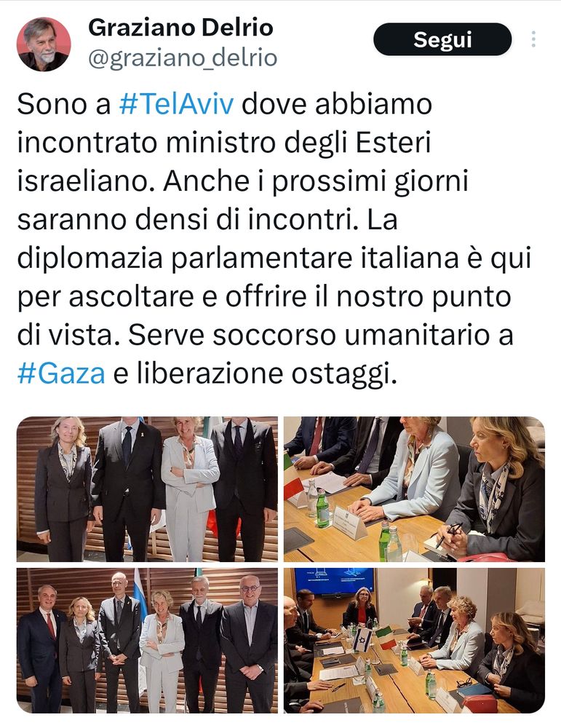Image resolution: width=561 pixels, height=728 pixels.
Task: Open photo of four people standing
Action: pos(147,489)
